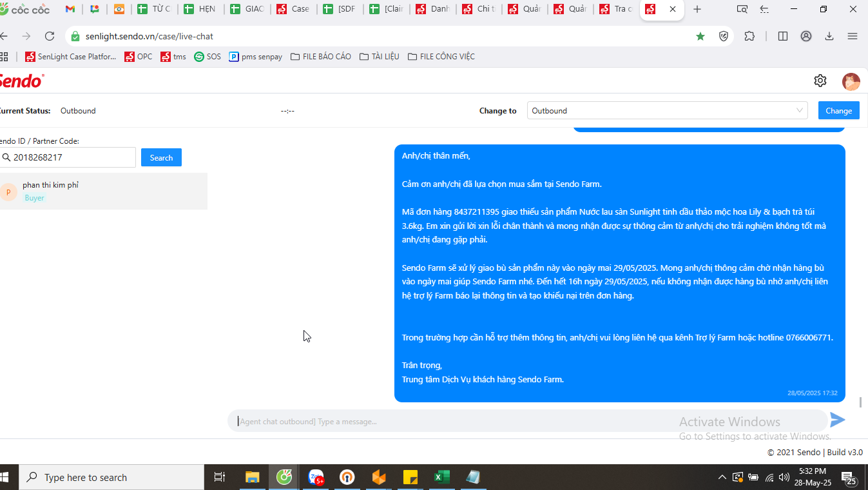This screenshot has height=490, width=868.
Task: Open SenLight Case Platform bookmark
Action: pos(71,57)
